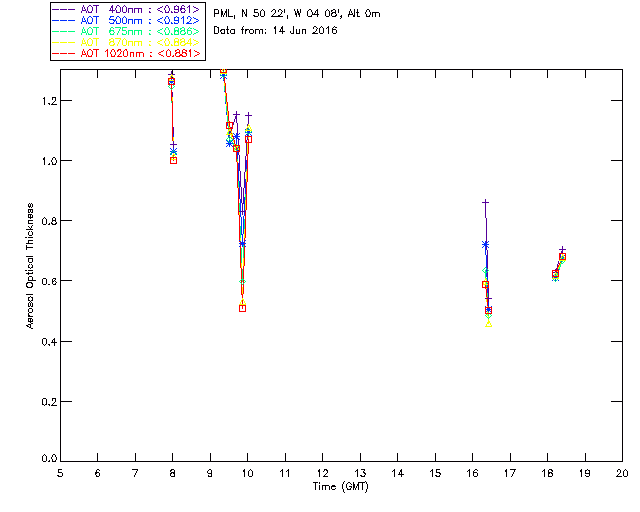Click the x-axis tick label 20

[622, 473]
